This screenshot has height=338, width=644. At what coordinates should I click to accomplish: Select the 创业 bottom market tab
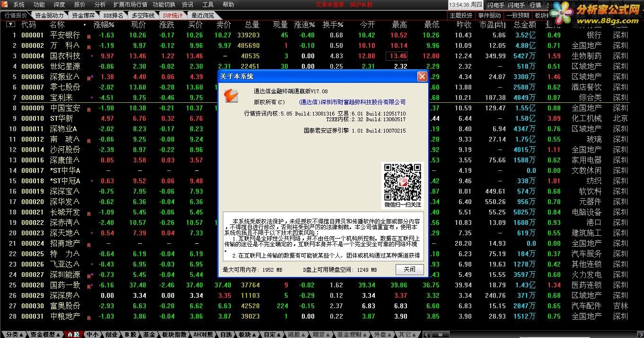[111, 334]
